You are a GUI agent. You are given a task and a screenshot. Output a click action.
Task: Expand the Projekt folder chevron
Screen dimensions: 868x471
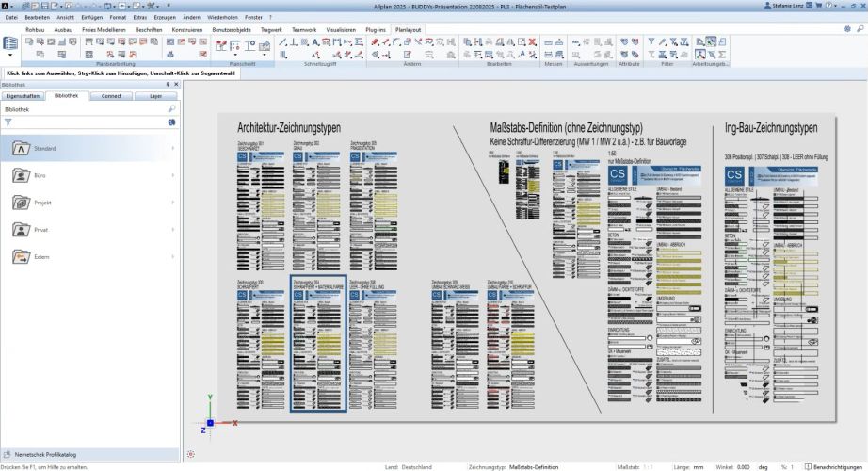(173, 203)
